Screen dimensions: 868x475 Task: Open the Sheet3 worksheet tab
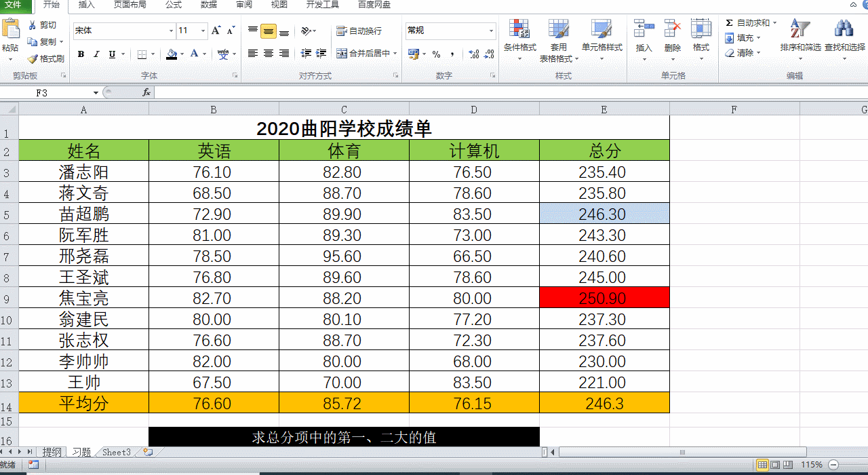(x=116, y=452)
